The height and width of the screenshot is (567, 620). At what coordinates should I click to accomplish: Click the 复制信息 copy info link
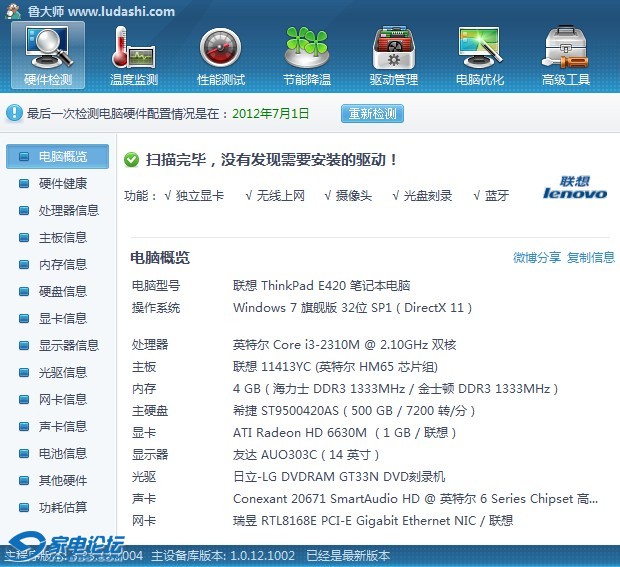point(591,257)
